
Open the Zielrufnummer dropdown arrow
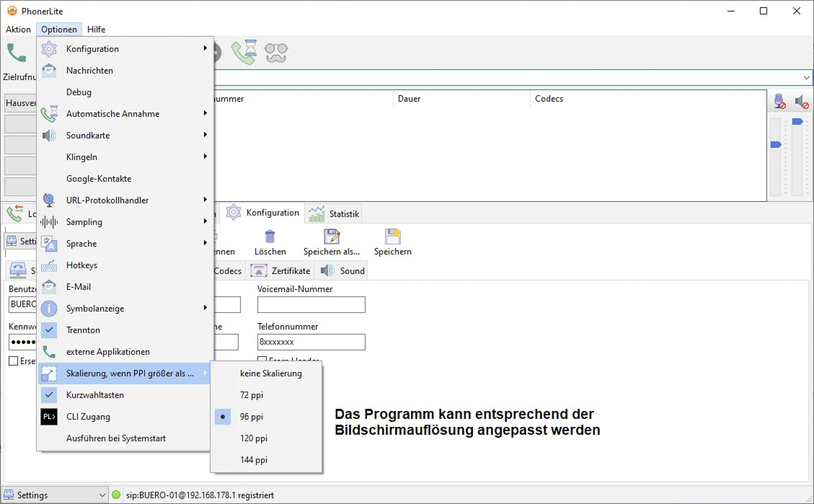[x=806, y=78]
